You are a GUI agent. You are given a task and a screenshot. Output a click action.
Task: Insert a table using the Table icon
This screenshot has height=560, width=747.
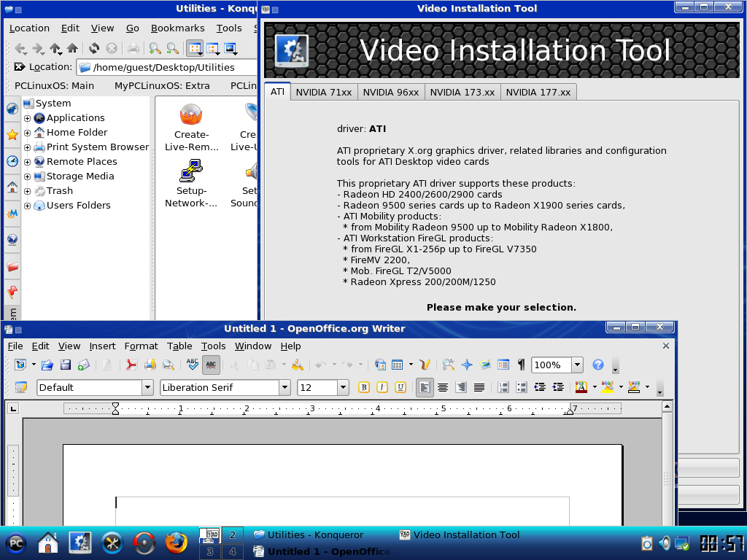pyautogui.click(x=397, y=365)
